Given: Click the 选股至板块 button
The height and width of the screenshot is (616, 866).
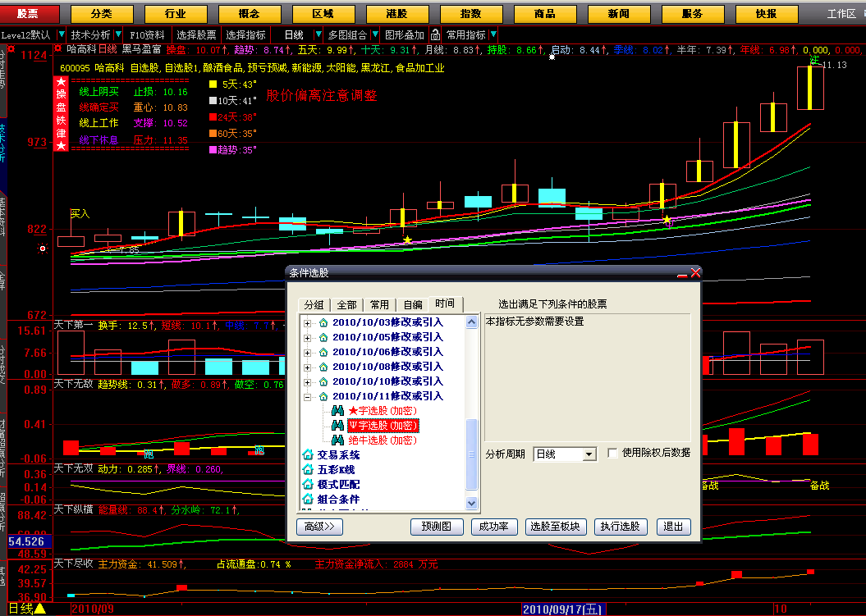Looking at the screenshot, I should (x=555, y=527).
